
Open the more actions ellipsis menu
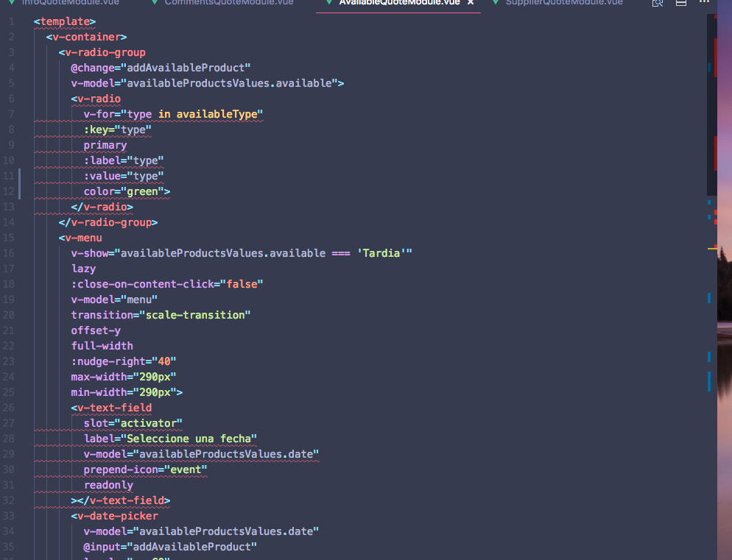click(704, 2)
